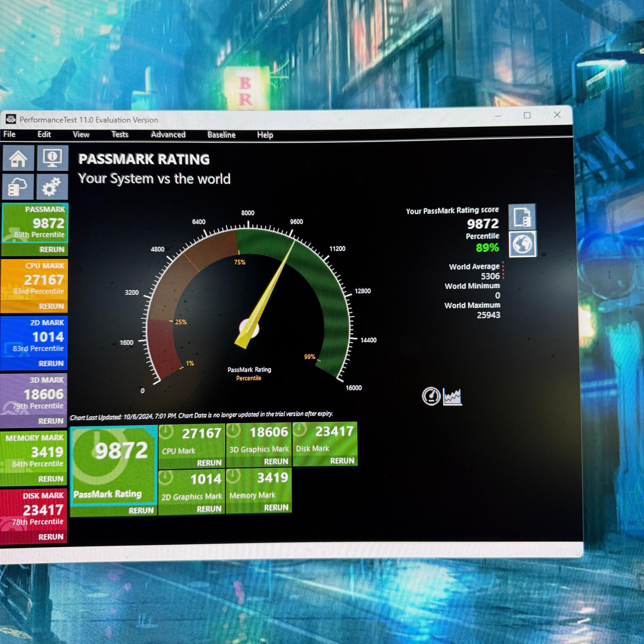Image resolution: width=644 pixels, height=644 pixels.
Task: Click RERUN on the bottom Disk Mark tile
Action: pos(342,461)
